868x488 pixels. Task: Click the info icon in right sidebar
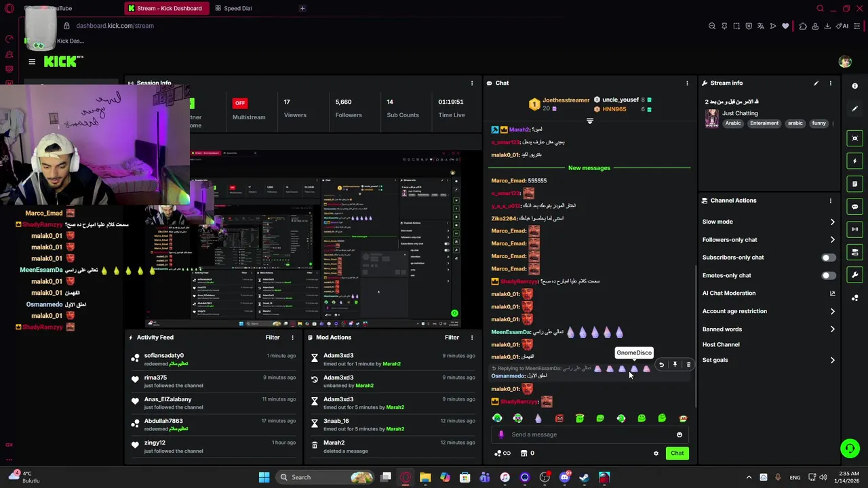pos(854,86)
